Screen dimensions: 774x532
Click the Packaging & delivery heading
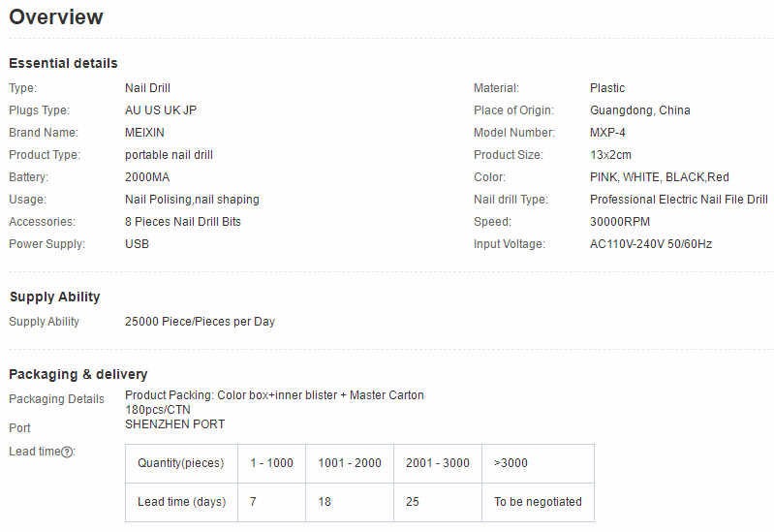coord(77,374)
